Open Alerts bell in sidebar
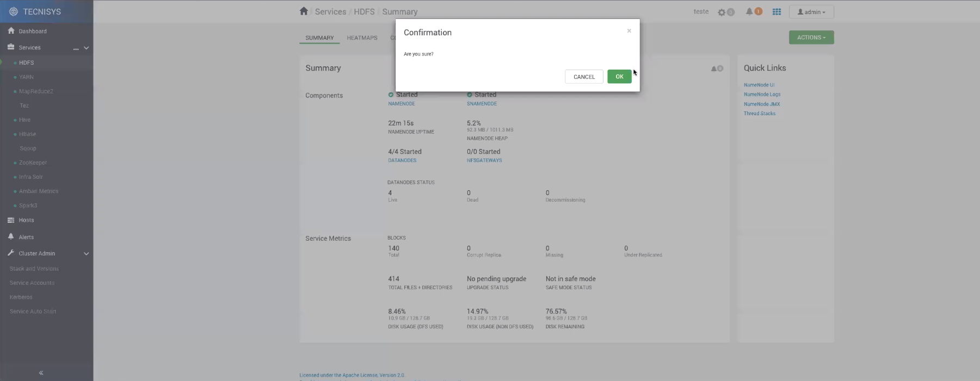 (11, 237)
